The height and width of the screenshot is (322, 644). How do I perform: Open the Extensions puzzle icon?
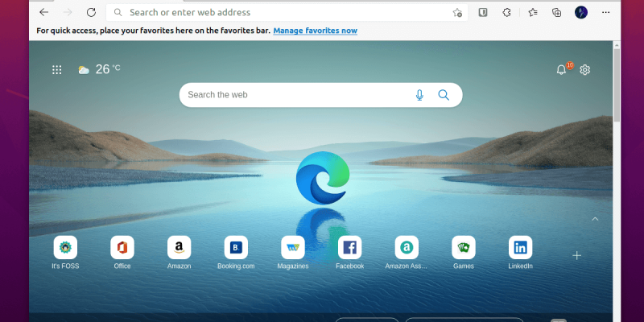pos(507,12)
